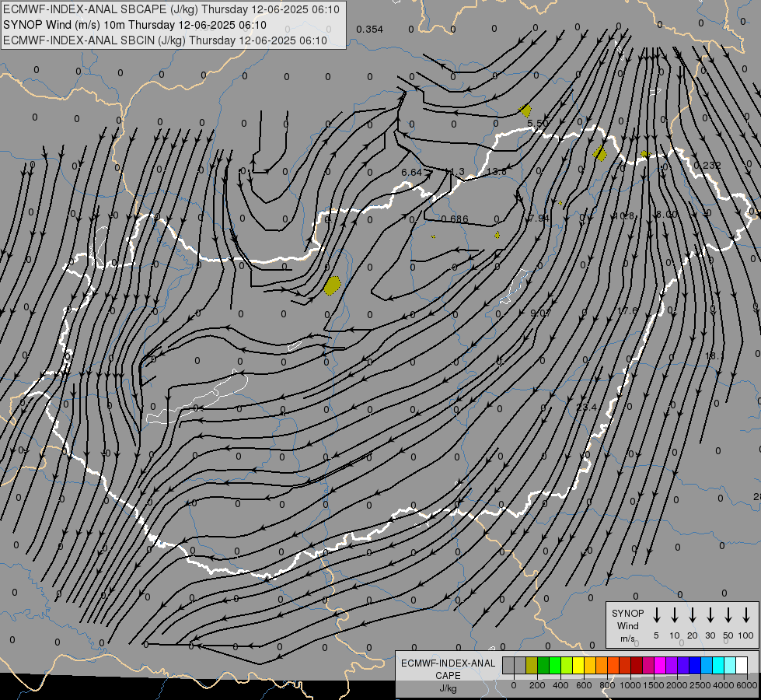The height and width of the screenshot is (700, 761).
Task: Click the olive CAPE patch above 5.50
Action: point(525,110)
